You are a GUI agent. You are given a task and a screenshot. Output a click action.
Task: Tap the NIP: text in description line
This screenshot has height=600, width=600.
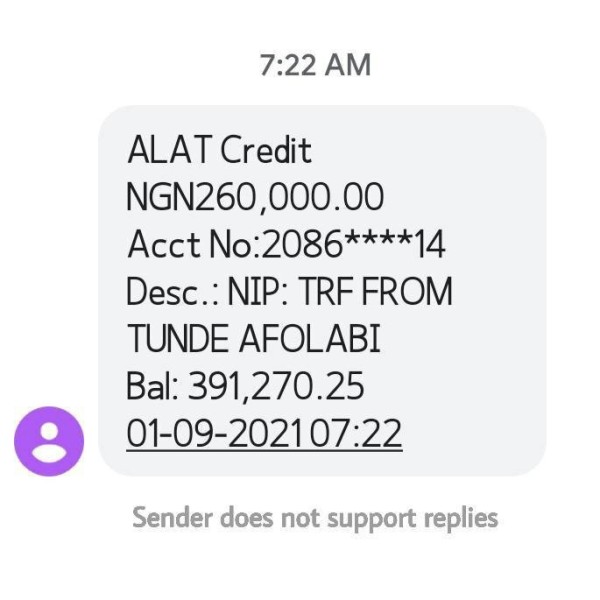click(258, 291)
